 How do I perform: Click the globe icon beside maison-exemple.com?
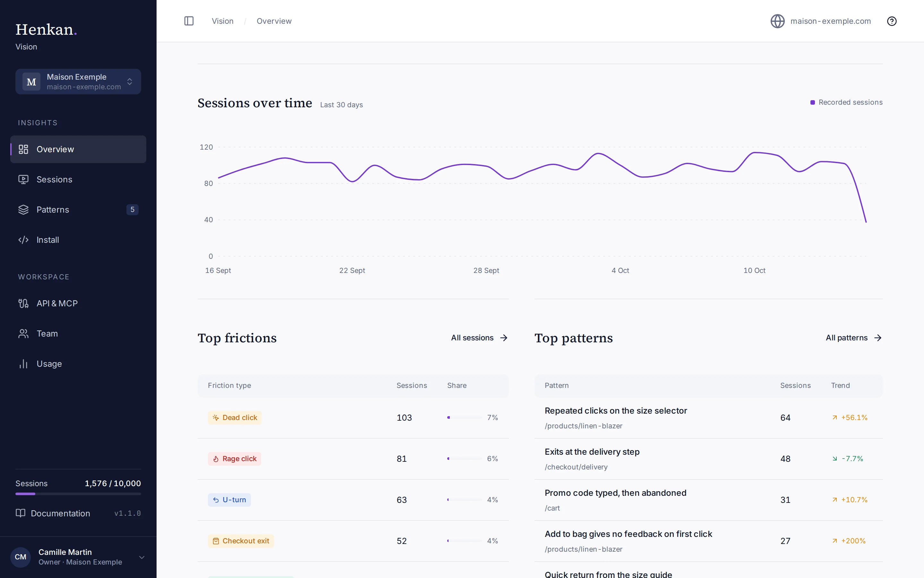pos(777,21)
